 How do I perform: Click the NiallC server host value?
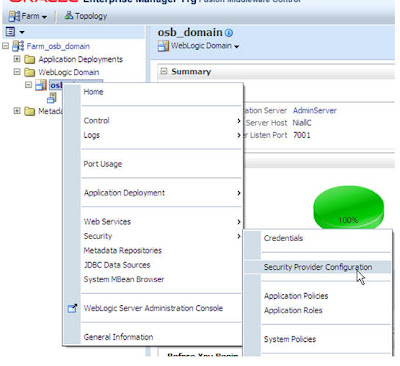302,123
